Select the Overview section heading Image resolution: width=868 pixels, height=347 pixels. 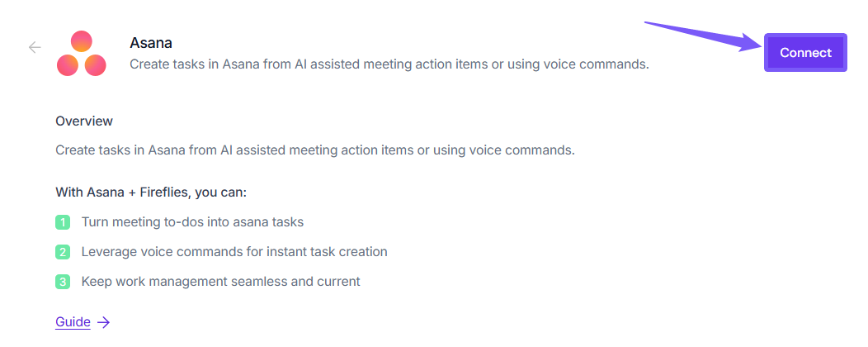coord(84,121)
